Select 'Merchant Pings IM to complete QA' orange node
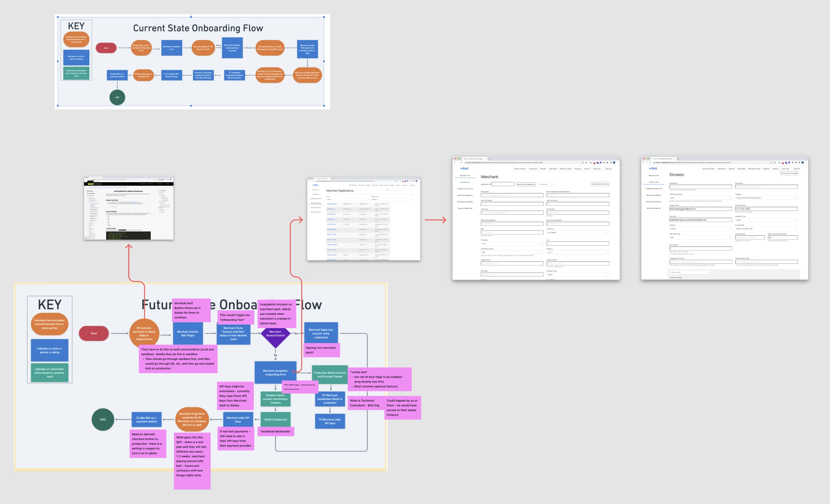This screenshot has height=504, width=830. (192, 419)
